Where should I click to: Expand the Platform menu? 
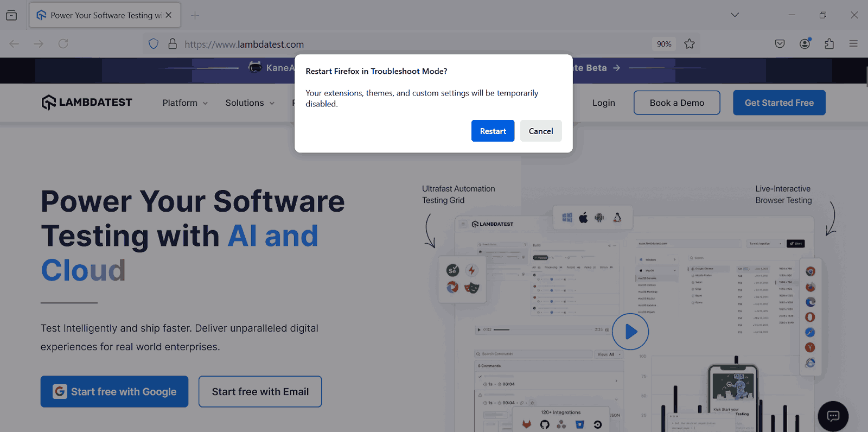point(185,103)
